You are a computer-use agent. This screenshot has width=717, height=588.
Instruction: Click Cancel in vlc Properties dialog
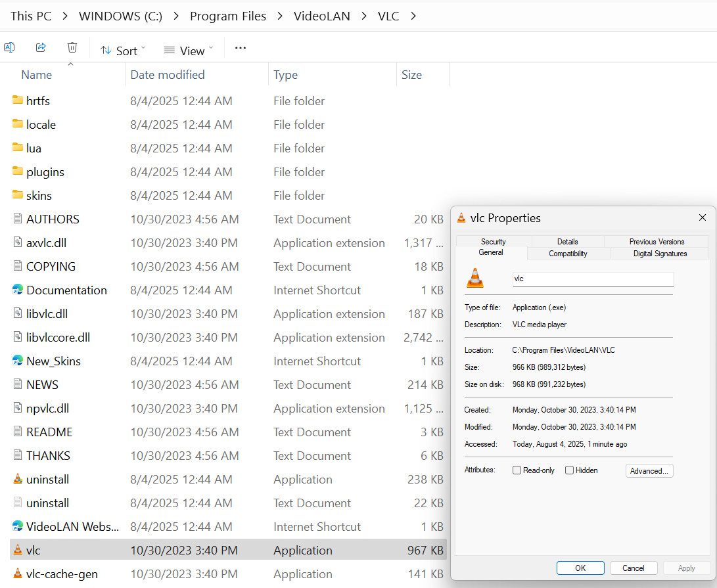[x=634, y=568]
